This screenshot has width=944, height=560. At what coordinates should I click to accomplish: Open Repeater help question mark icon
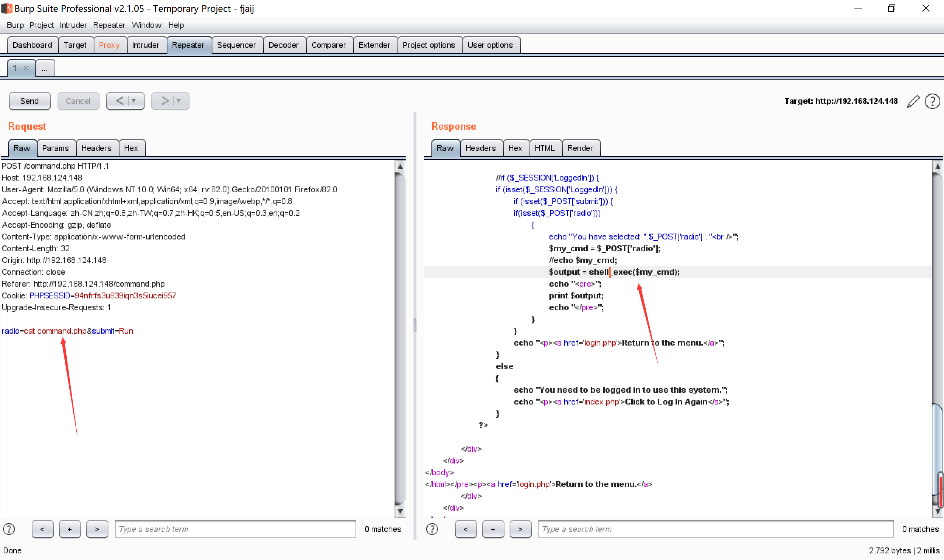point(932,101)
